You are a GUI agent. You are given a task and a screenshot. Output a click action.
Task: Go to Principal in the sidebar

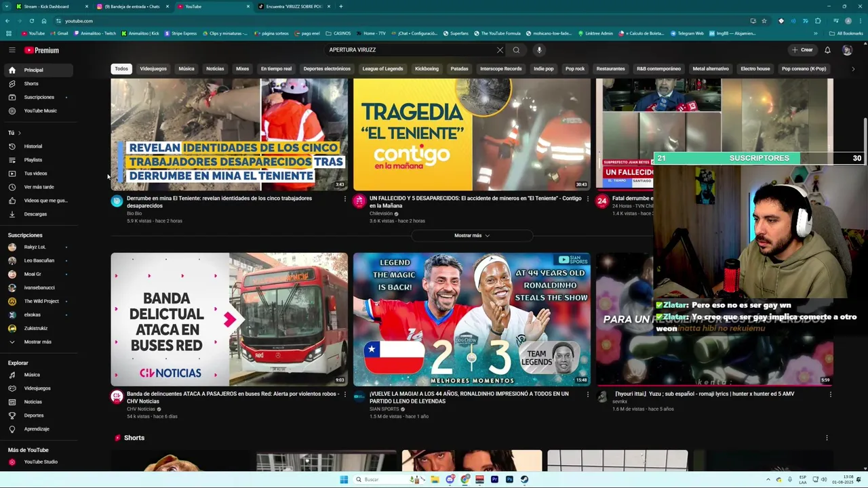click(x=38, y=70)
